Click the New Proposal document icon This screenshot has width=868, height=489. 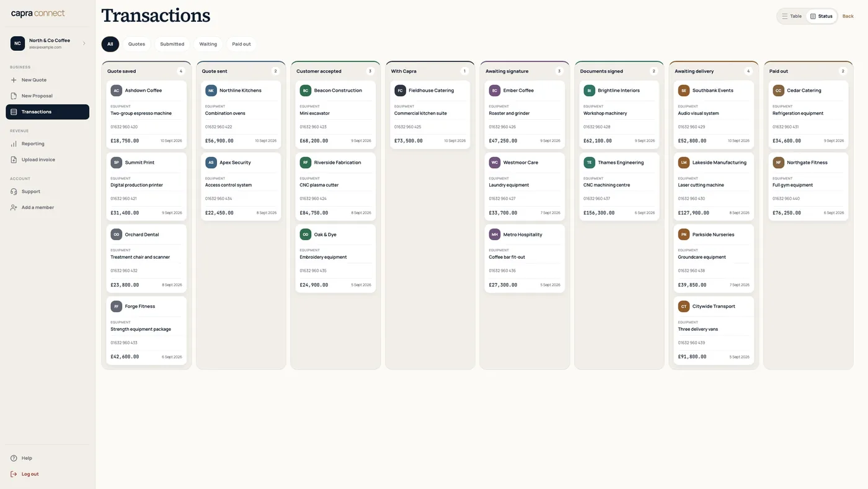(x=14, y=96)
